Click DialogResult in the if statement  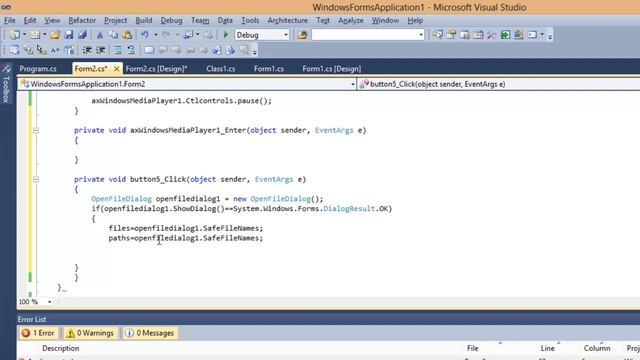[x=349, y=209]
